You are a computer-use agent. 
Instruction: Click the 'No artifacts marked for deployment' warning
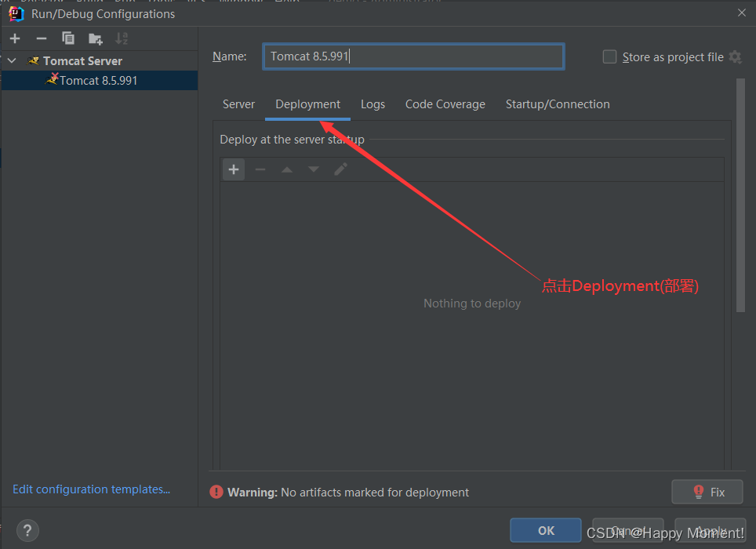coord(375,492)
